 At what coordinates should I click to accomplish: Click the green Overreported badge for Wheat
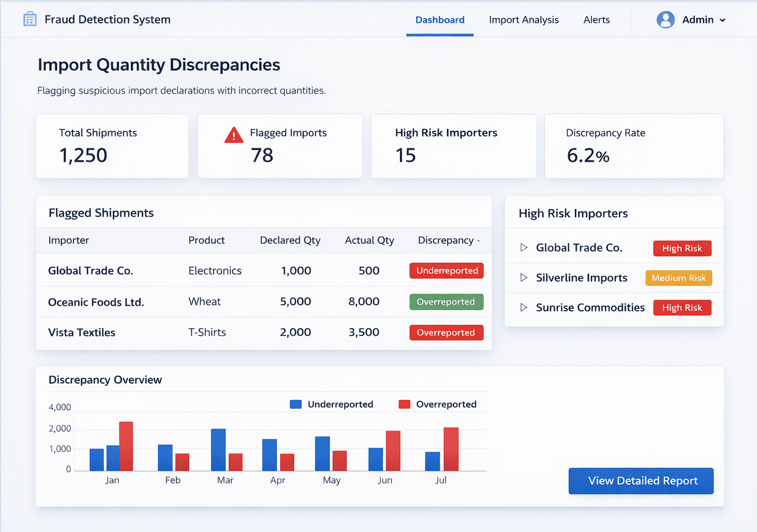446,302
